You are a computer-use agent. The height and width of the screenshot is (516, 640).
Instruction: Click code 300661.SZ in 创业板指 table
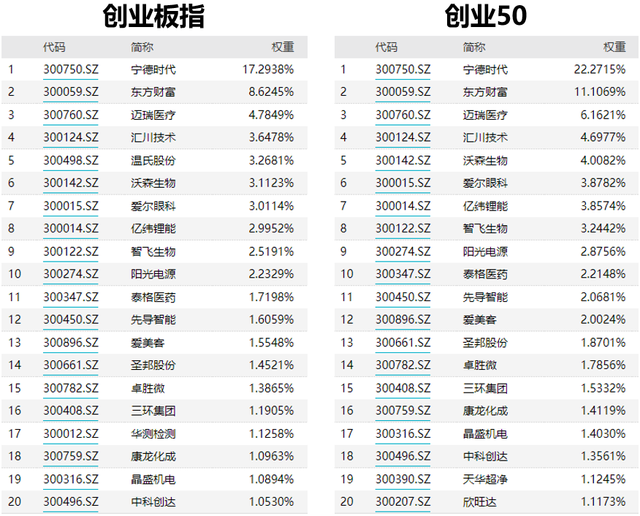coord(71,365)
